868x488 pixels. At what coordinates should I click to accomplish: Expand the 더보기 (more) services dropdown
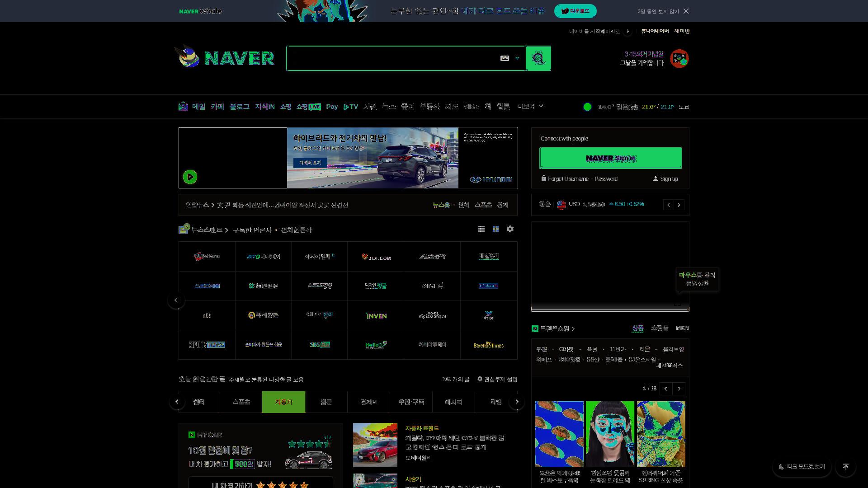point(530,107)
